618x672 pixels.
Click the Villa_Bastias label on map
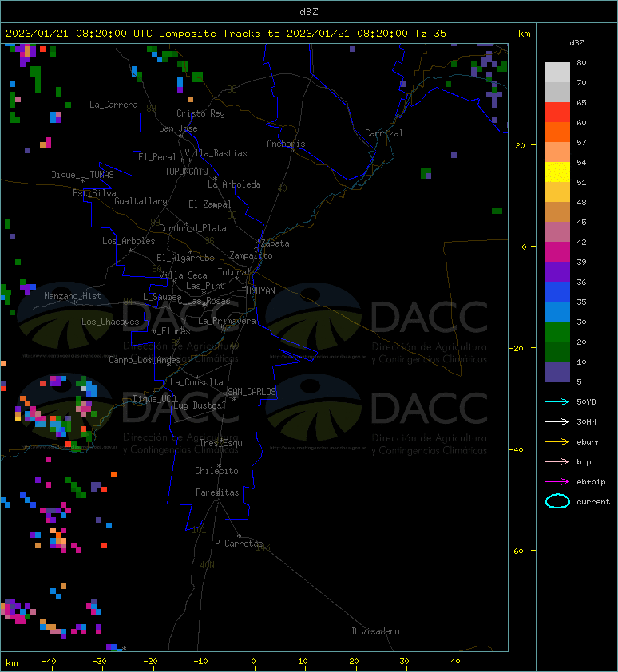click(216, 153)
